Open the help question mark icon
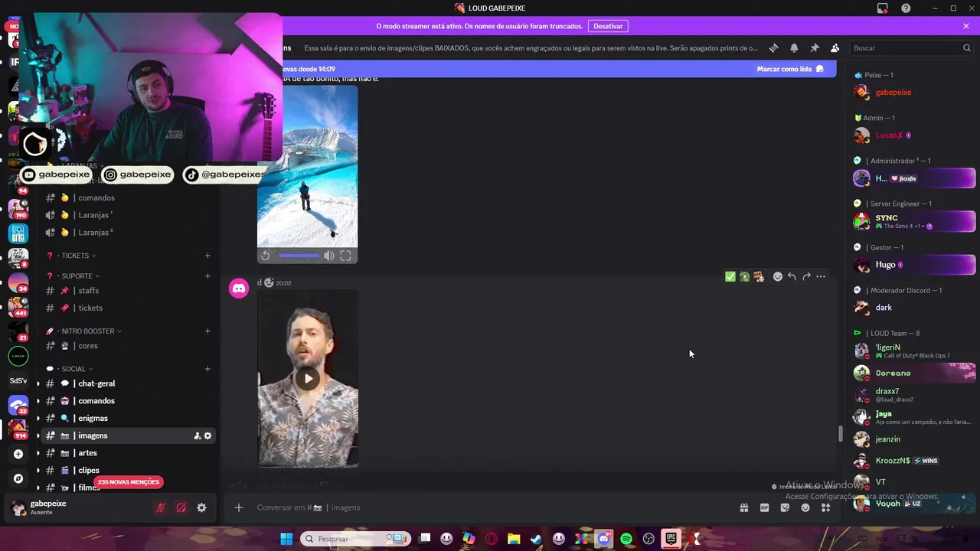 tap(906, 8)
